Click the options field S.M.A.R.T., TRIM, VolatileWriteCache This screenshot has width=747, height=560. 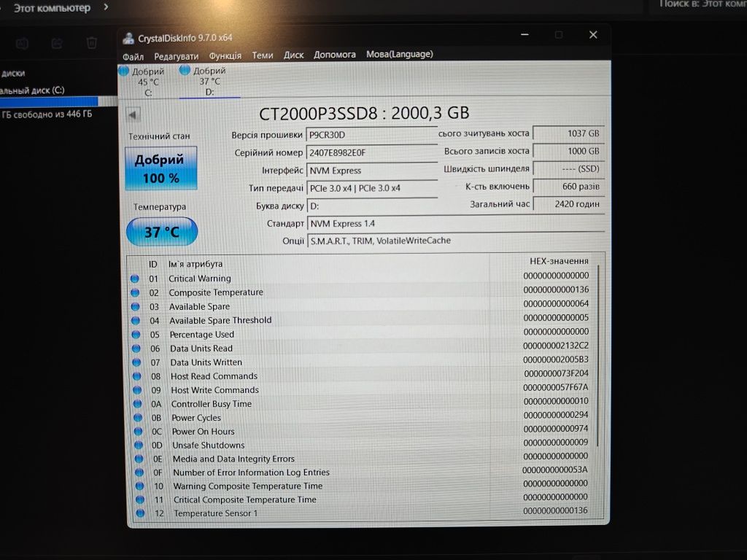[456, 241]
